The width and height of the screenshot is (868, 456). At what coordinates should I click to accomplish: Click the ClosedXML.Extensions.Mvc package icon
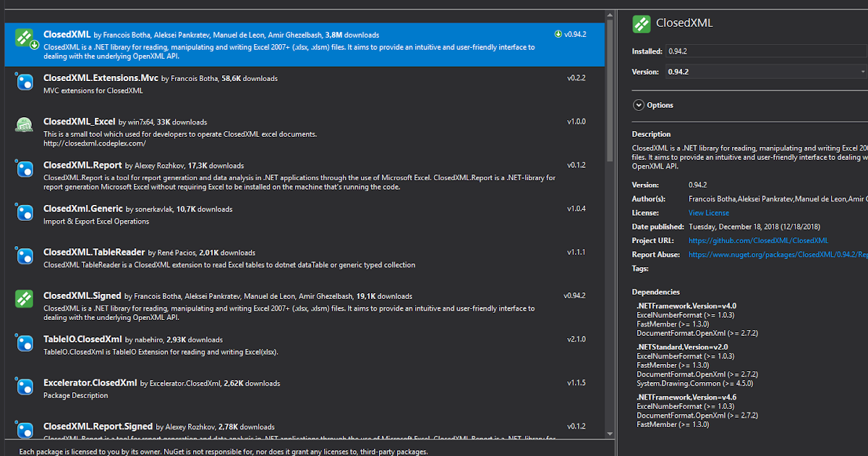pyautogui.click(x=25, y=82)
